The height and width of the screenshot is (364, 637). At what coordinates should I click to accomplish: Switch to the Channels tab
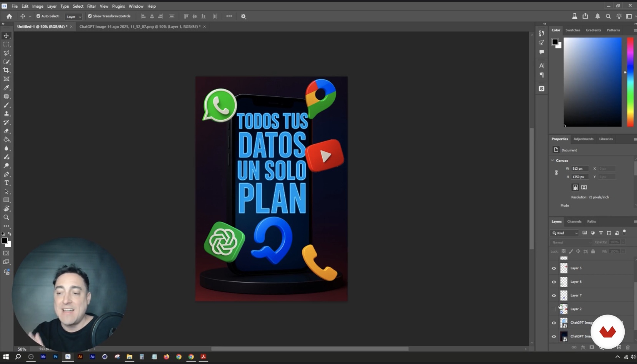[574, 222]
